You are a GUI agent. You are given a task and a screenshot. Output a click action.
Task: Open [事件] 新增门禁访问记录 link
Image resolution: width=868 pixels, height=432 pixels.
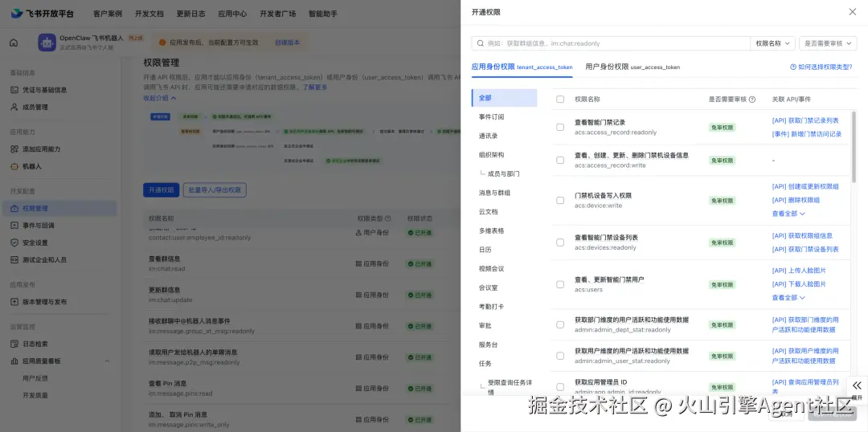click(807, 134)
